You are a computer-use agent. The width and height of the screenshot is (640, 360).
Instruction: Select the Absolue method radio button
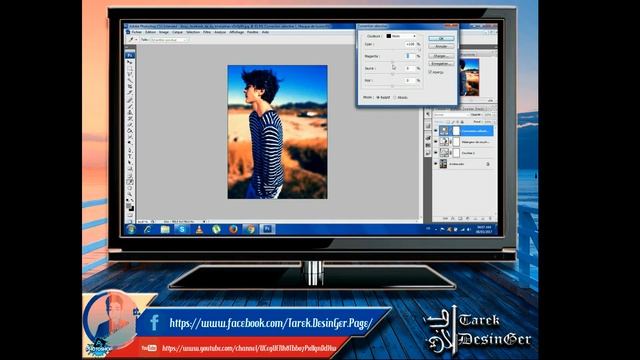tap(395, 98)
